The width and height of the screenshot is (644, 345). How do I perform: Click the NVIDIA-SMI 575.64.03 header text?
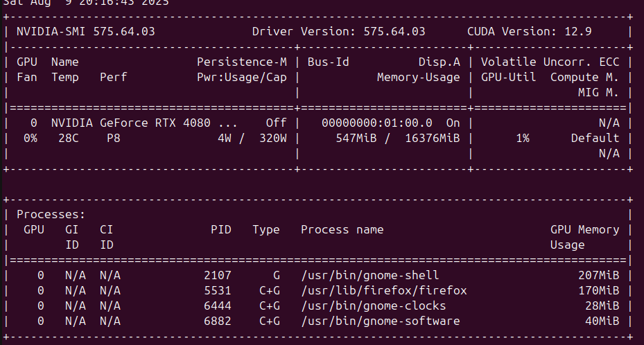[86, 31]
